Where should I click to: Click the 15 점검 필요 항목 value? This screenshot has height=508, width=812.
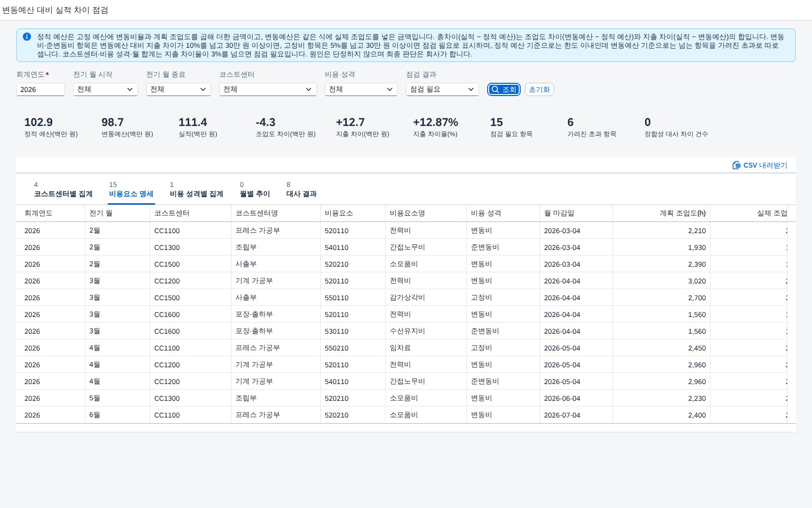coord(496,122)
